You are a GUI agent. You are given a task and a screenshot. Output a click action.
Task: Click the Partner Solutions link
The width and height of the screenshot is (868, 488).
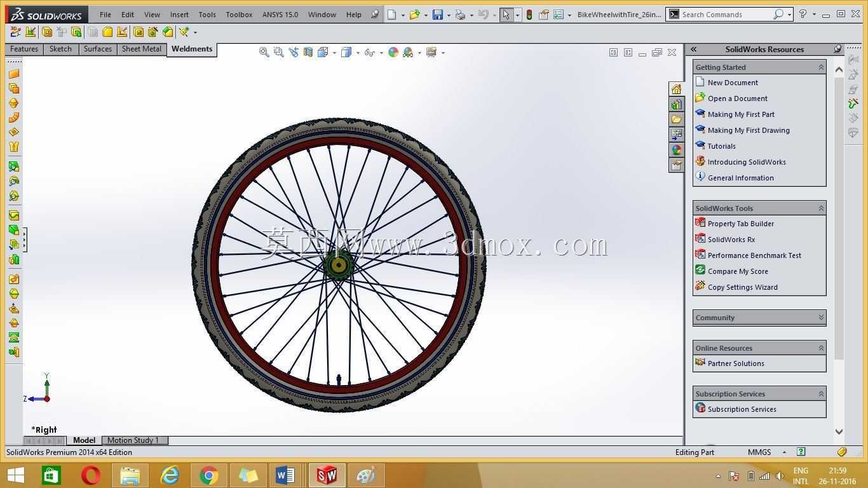pyautogui.click(x=736, y=363)
